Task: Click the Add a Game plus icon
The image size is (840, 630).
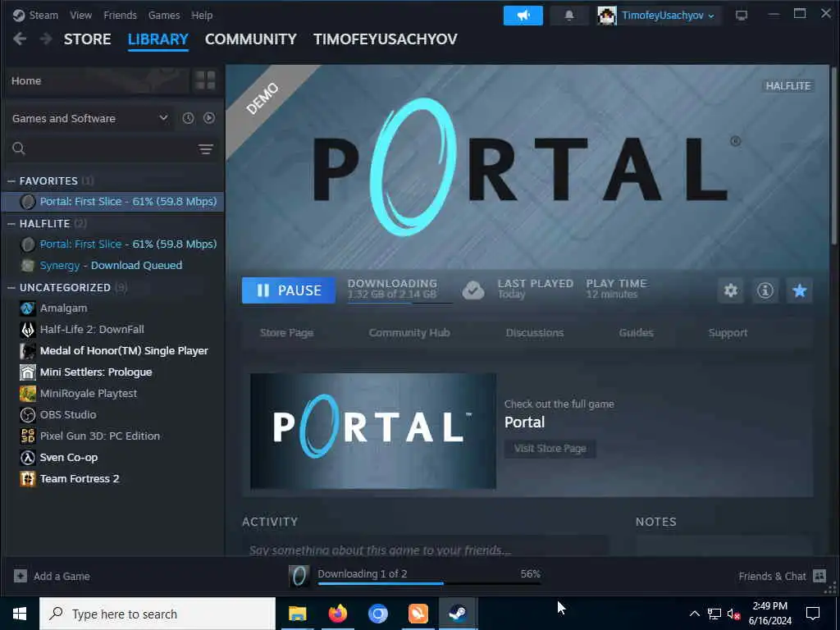Action: [21, 576]
